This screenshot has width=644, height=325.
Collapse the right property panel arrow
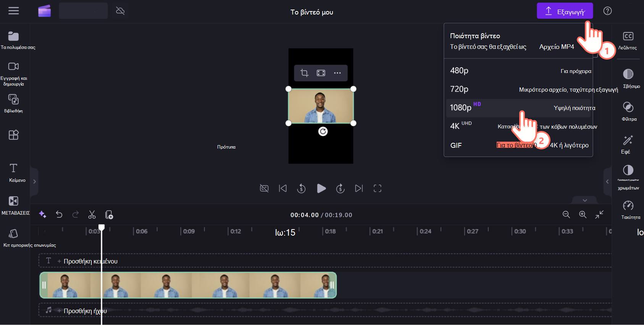coord(607,181)
